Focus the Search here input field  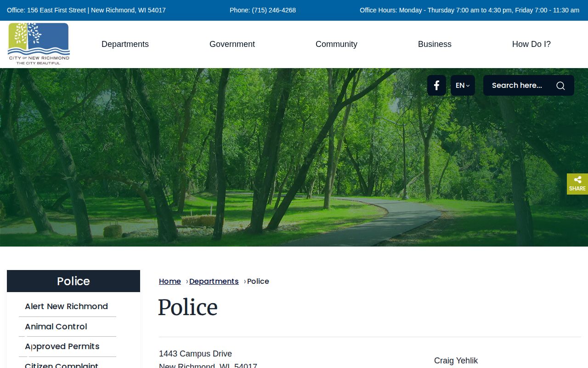(518, 86)
